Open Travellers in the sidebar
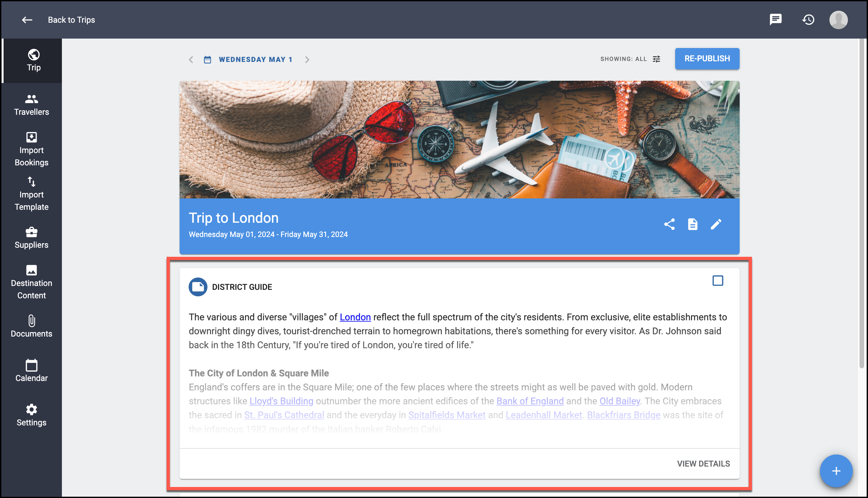The width and height of the screenshot is (868, 498). [31, 105]
